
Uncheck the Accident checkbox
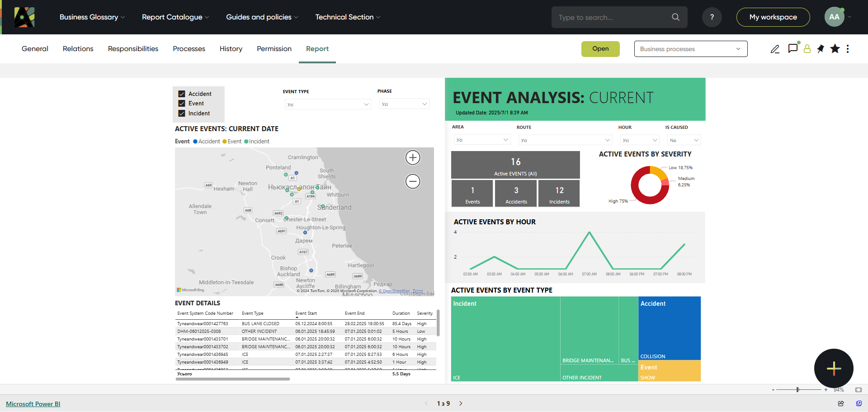[182, 94]
